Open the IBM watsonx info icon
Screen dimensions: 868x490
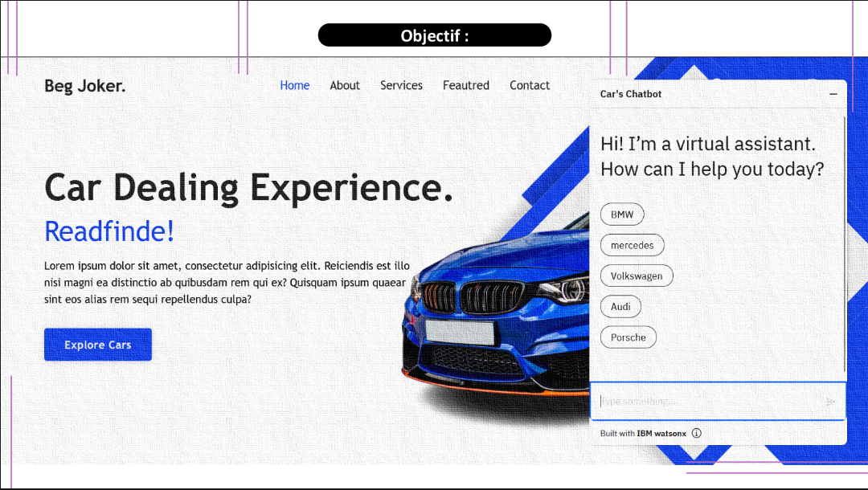[x=696, y=433]
